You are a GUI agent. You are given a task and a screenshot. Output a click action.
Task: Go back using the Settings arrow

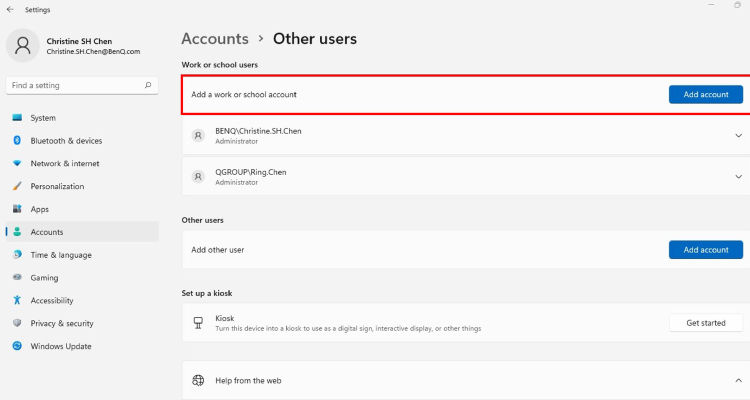[x=10, y=10]
